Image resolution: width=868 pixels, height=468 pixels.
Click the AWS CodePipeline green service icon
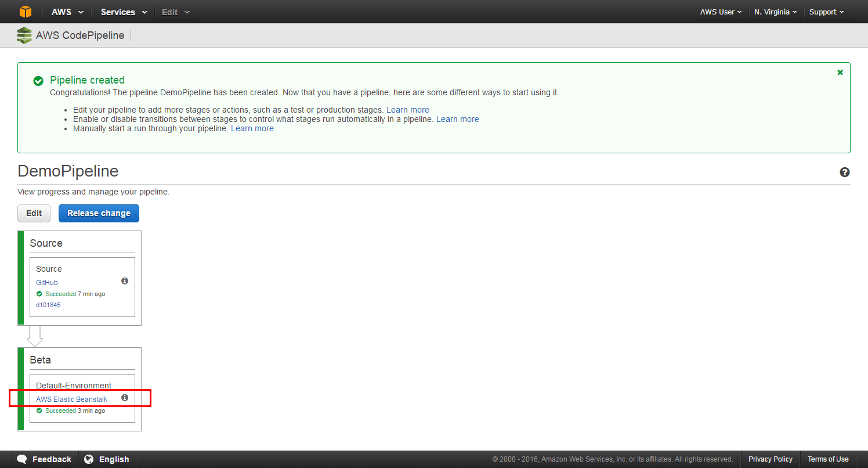[x=24, y=35]
